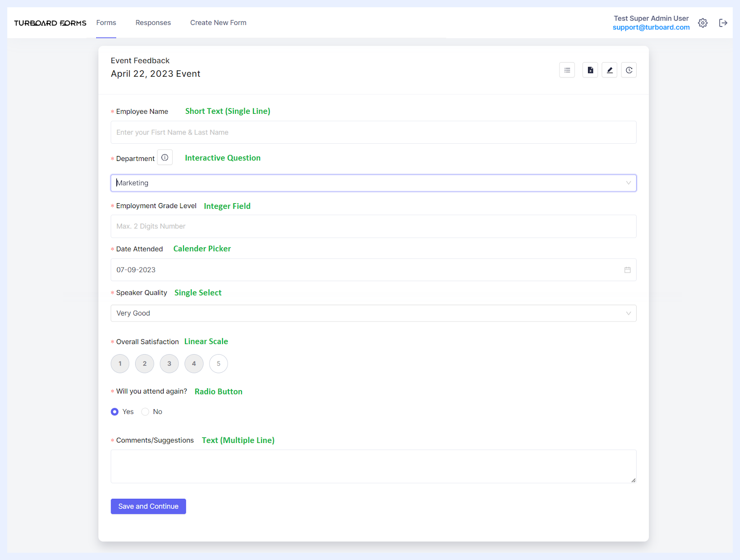
Task: Click the Turboard Forms logo
Action: pos(50,23)
